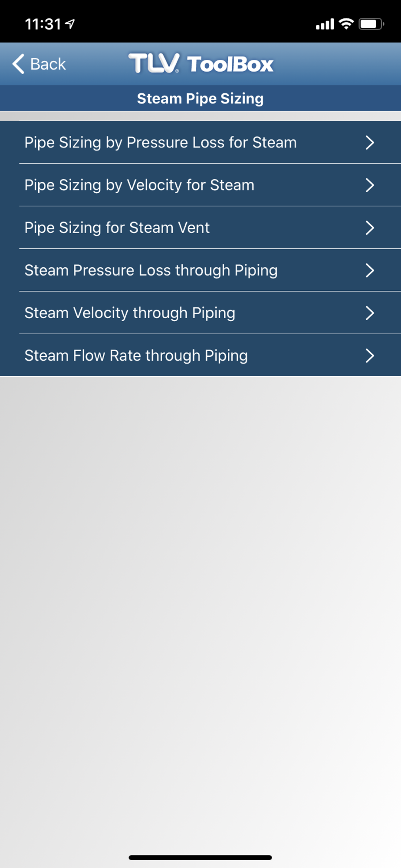The height and width of the screenshot is (868, 401).
Task: Tap the cellular signal bars icon
Action: [x=325, y=24]
